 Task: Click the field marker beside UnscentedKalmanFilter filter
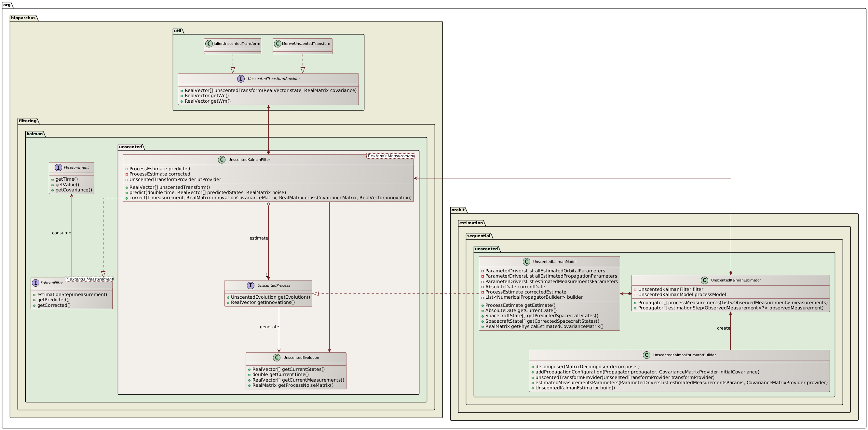(635, 289)
